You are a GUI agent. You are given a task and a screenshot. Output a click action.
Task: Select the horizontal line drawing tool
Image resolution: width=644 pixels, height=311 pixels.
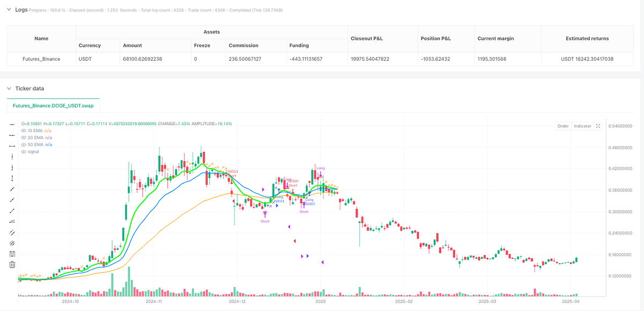pyautogui.click(x=11, y=125)
